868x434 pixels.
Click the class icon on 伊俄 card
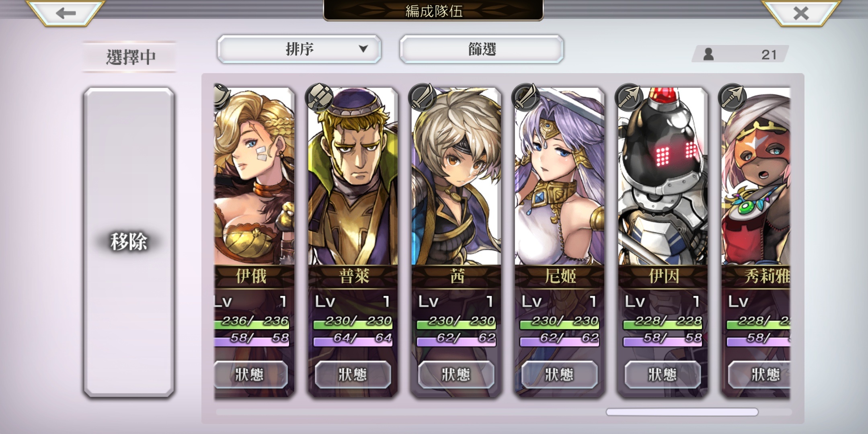222,96
